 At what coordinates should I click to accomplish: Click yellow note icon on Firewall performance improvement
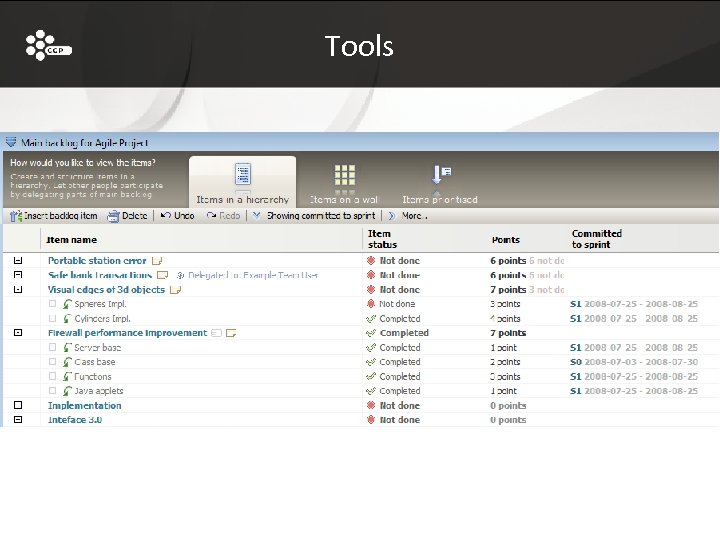click(x=231, y=333)
